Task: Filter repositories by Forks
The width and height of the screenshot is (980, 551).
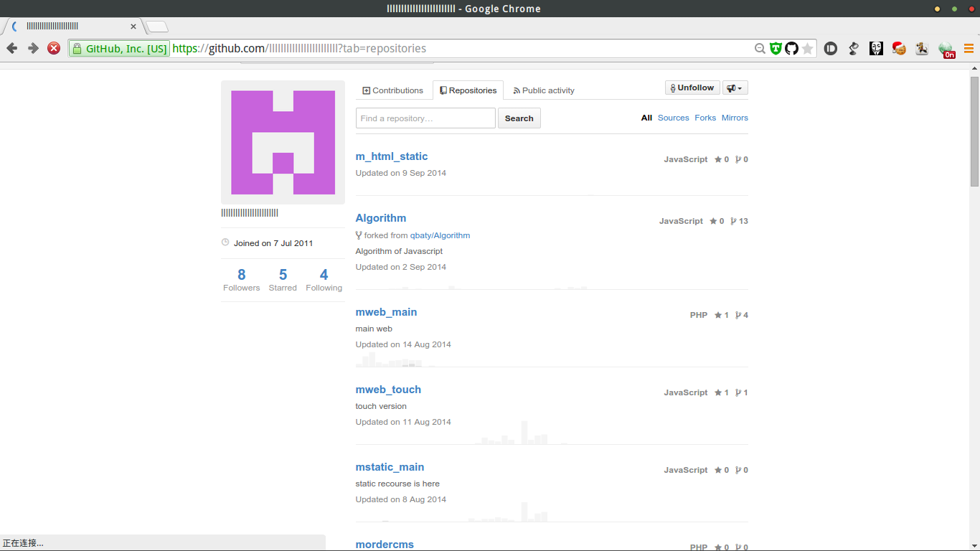Action: tap(705, 118)
